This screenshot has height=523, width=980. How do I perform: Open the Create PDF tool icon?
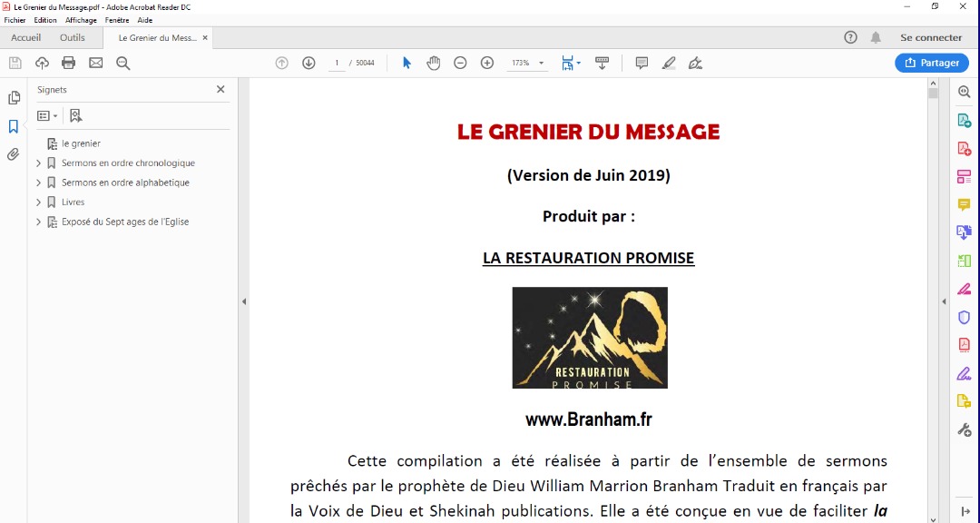(x=965, y=148)
